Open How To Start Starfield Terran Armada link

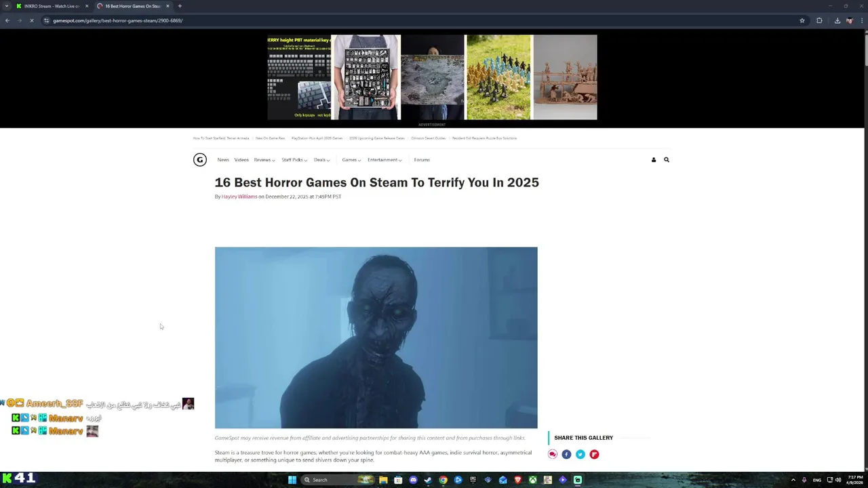coord(221,138)
